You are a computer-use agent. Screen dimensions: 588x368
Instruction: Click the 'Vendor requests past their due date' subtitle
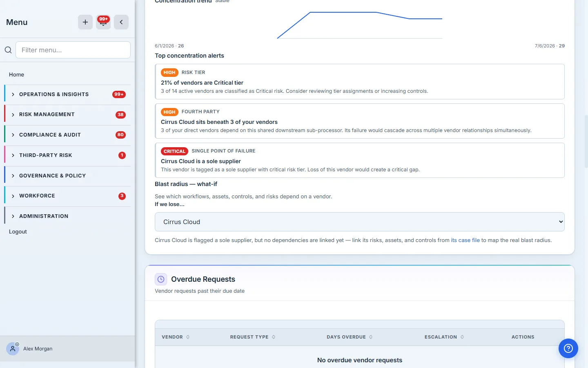click(200, 291)
